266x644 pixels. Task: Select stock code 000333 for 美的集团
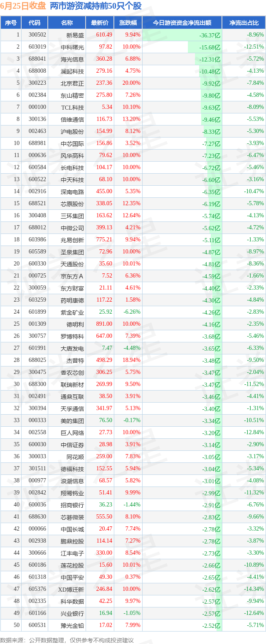(38, 420)
